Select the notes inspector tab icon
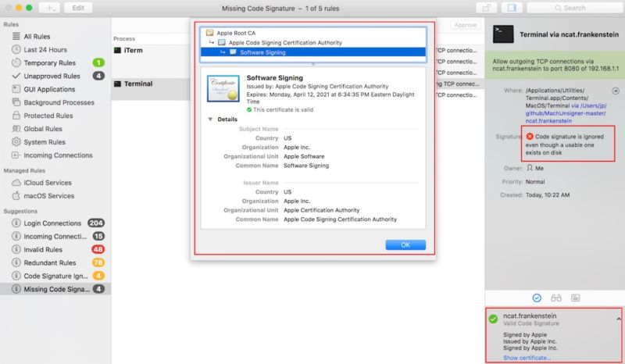This screenshot has width=625, height=364. click(x=575, y=298)
